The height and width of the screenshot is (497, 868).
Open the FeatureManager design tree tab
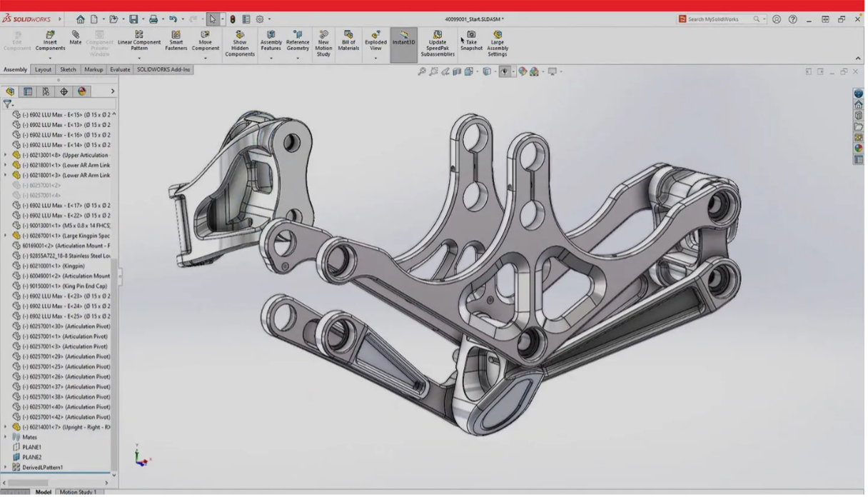(10, 91)
